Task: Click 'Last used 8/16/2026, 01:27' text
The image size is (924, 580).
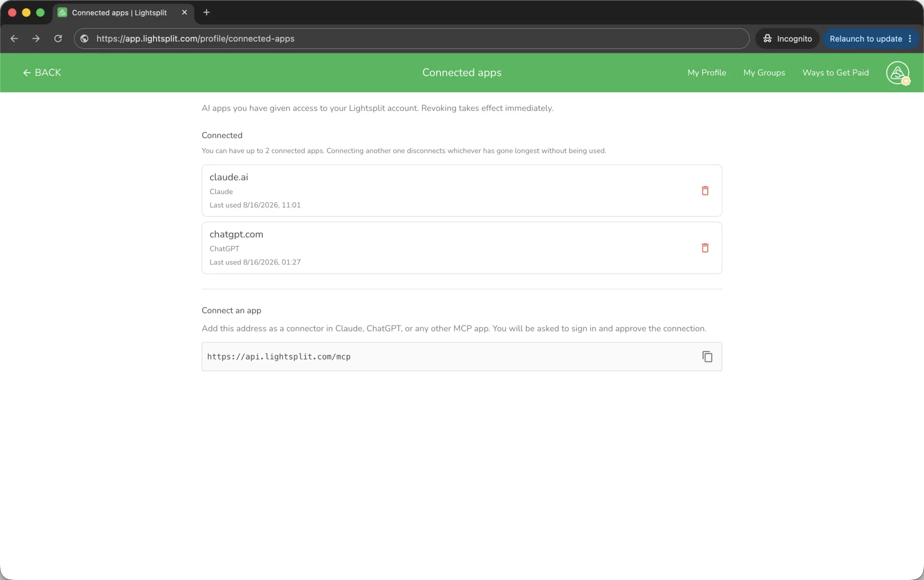Action: pos(255,262)
